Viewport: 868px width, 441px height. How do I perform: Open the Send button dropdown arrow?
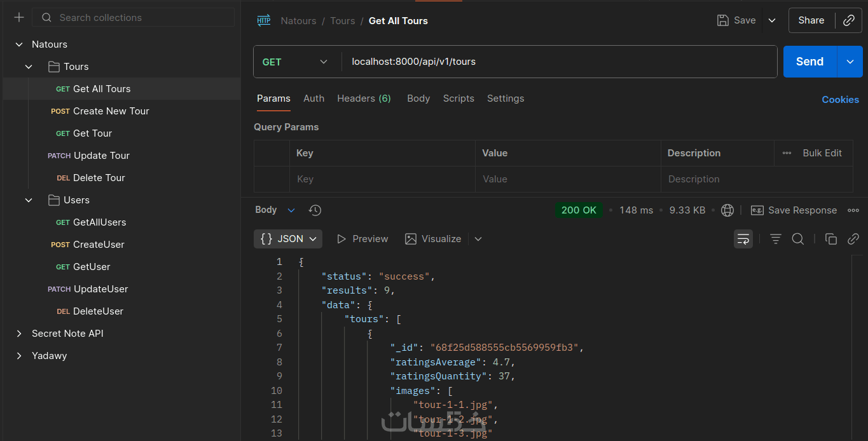tap(850, 62)
